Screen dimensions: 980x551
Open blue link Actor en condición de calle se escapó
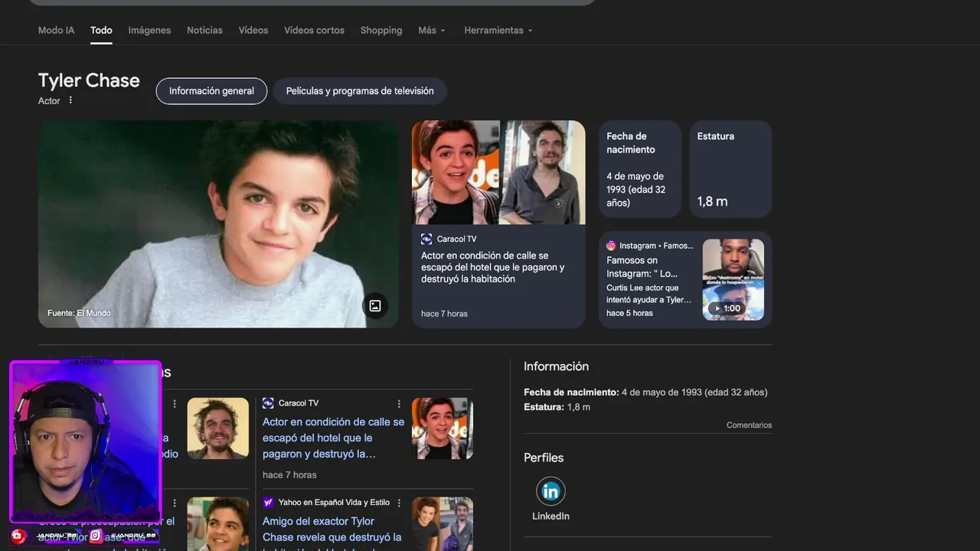[333, 438]
